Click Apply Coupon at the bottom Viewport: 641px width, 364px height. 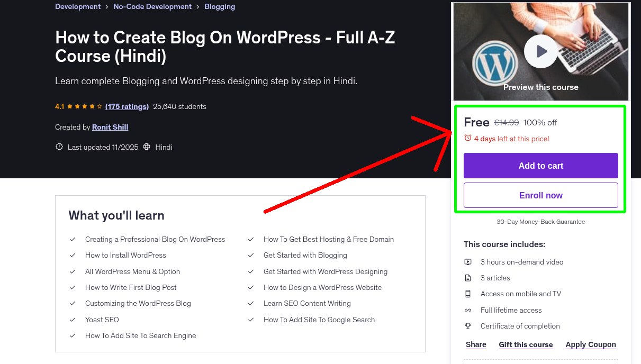coord(591,344)
